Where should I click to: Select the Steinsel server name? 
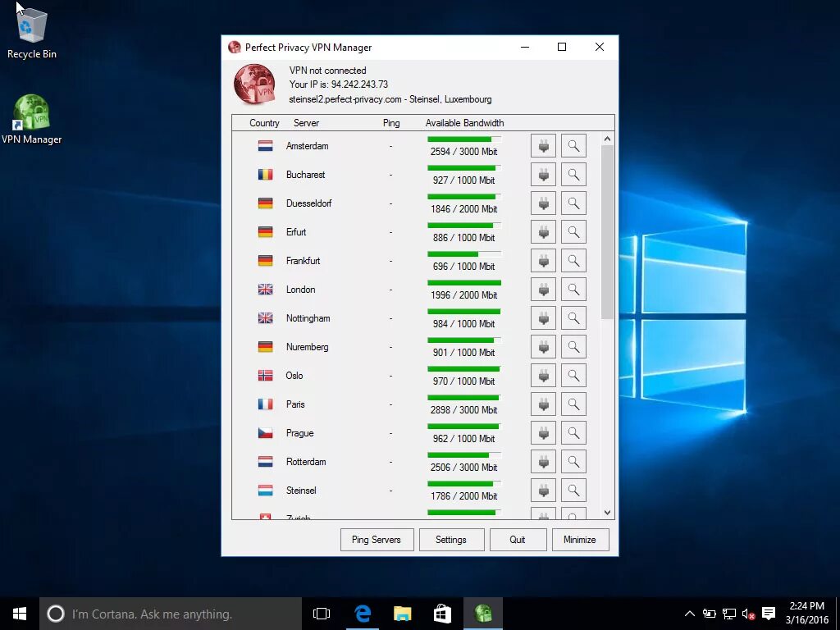pyautogui.click(x=301, y=491)
